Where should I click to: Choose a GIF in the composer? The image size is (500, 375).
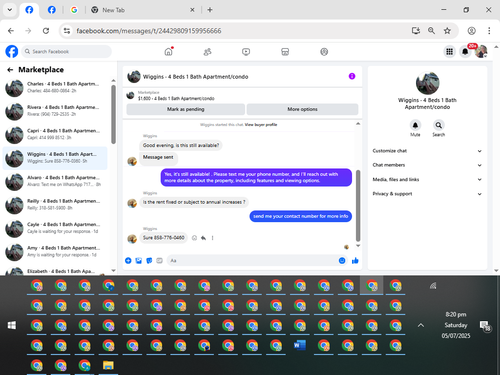[x=159, y=261]
